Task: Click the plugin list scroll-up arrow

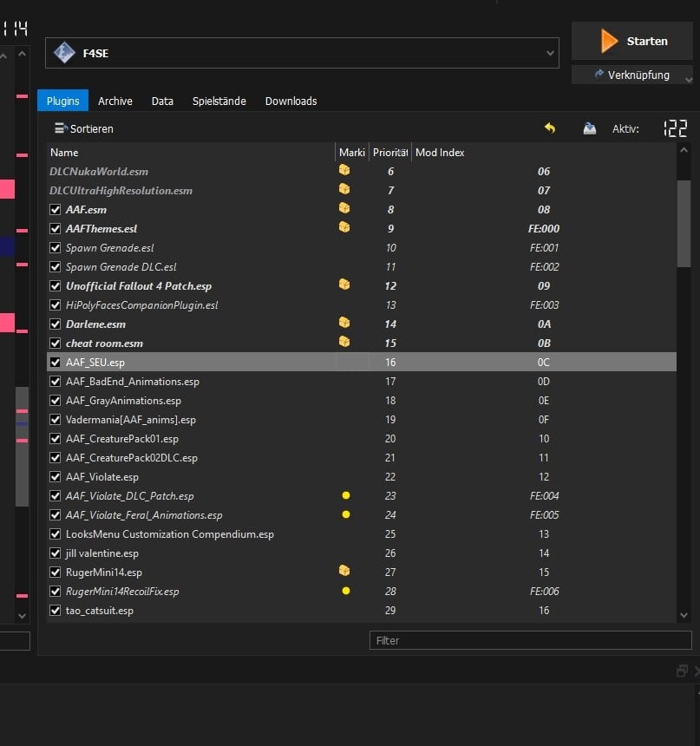Action: 684,150
